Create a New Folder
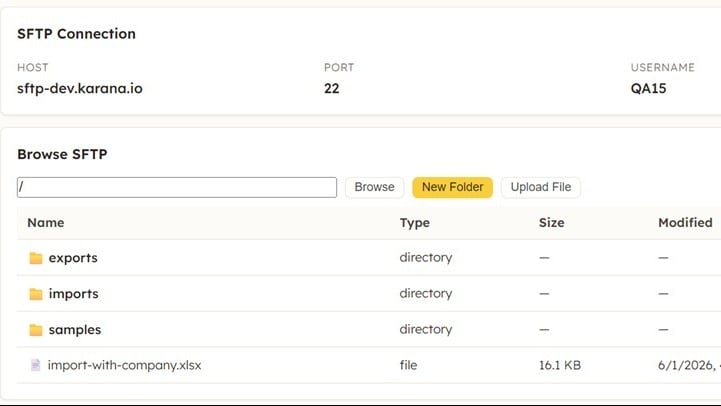The width and height of the screenshot is (721, 406). [x=452, y=187]
